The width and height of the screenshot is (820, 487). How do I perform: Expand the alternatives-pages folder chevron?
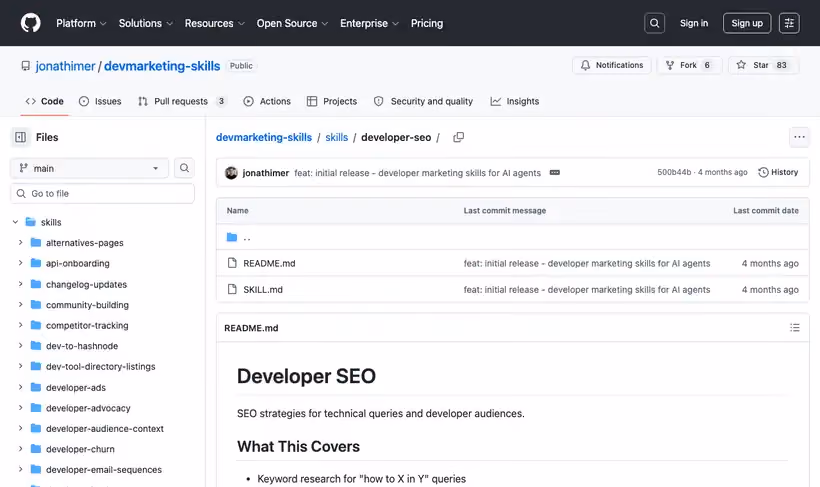tap(20, 242)
